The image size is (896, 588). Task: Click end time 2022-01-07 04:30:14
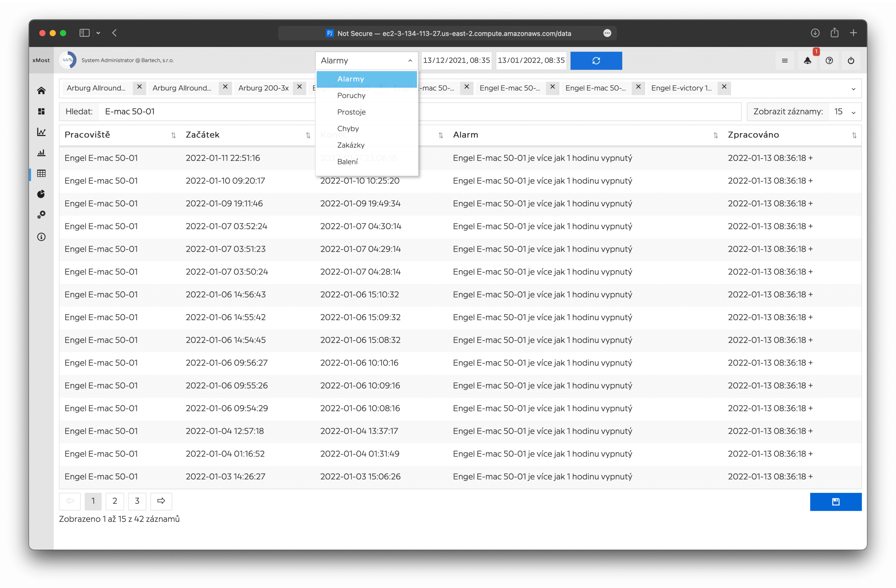pyautogui.click(x=361, y=226)
